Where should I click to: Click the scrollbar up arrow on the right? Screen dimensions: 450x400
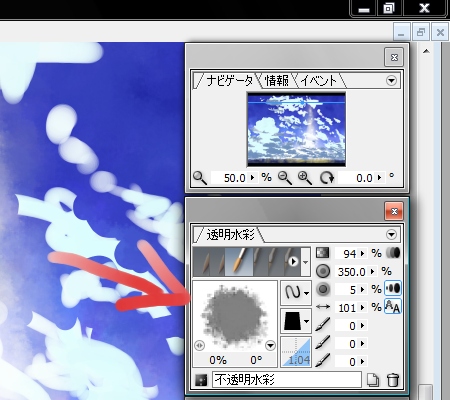[x=426, y=51]
